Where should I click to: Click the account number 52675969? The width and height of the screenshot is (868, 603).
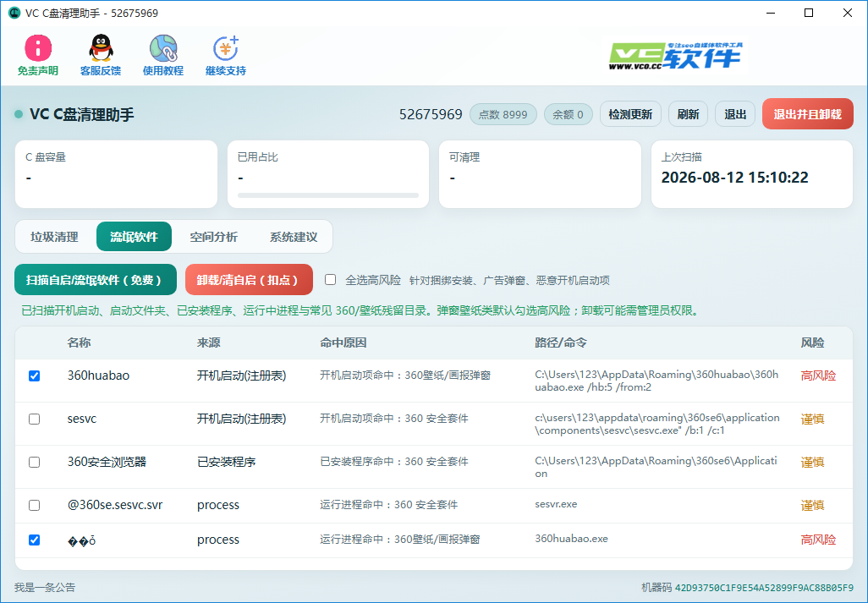(431, 114)
